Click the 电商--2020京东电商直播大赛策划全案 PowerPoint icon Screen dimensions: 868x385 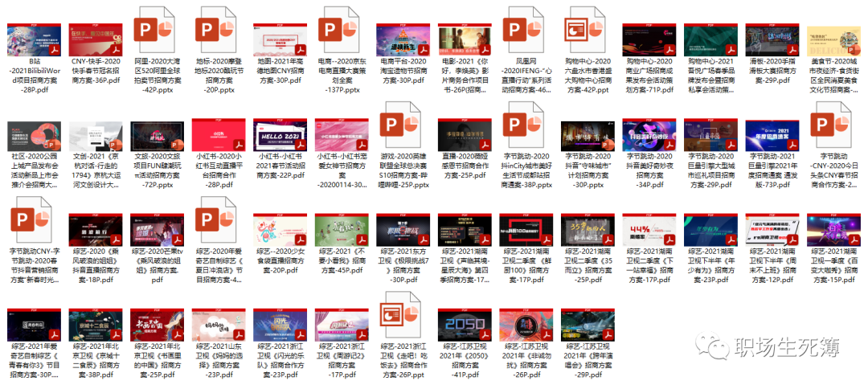(338, 30)
